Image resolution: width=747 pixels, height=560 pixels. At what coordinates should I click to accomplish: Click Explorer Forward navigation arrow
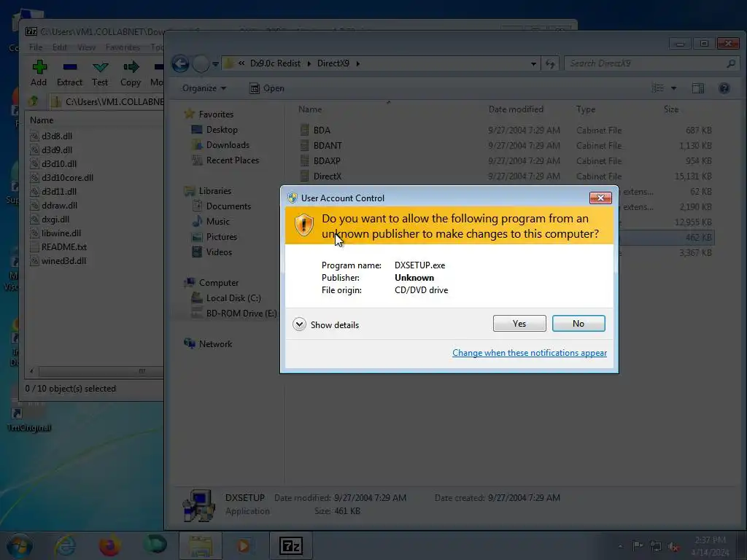[x=201, y=63]
